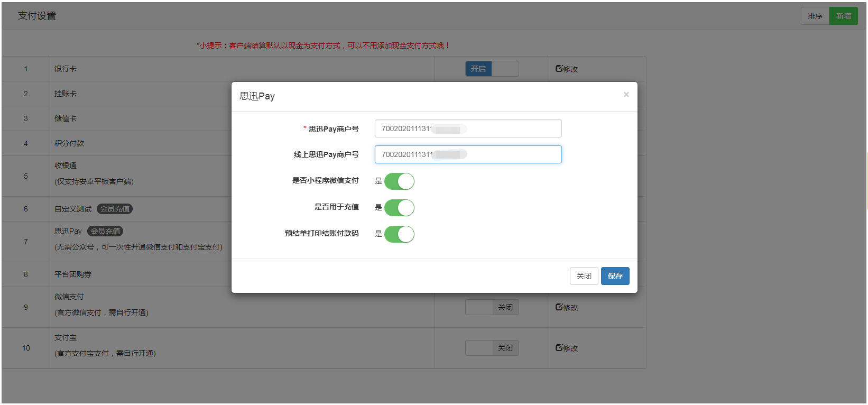The height and width of the screenshot is (405, 868).
Task: Close the 思迅Pay dialog with the X icon
Action: 626,95
